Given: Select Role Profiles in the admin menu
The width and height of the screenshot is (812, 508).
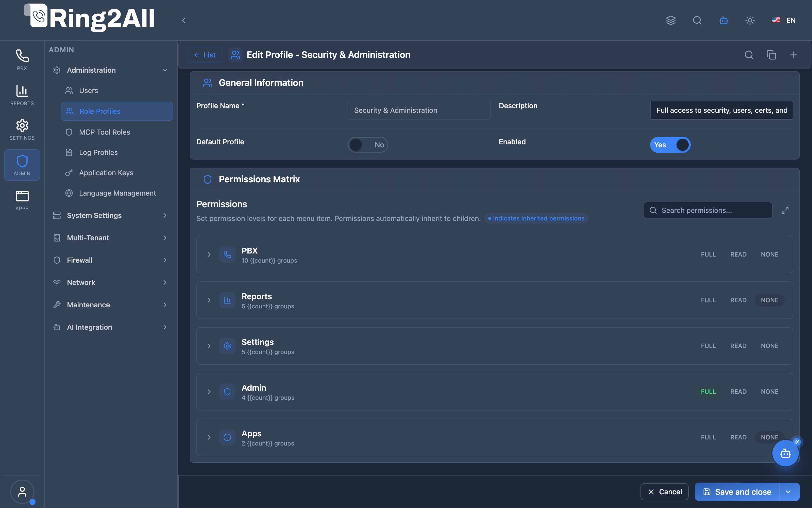Looking at the screenshot, I should coord(117,111).
